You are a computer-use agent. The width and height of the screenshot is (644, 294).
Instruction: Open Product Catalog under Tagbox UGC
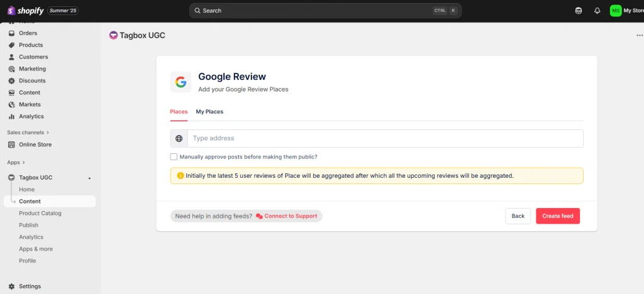click(x=40, y=213)
